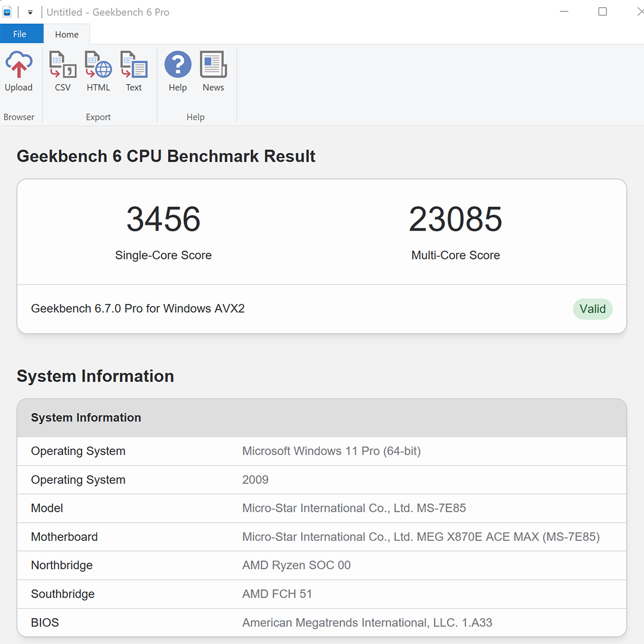The width and height of the screenshot is (644, 644).
Task: Select the BIOS row showing American Megatrends
Action: [x=322, y=623]
